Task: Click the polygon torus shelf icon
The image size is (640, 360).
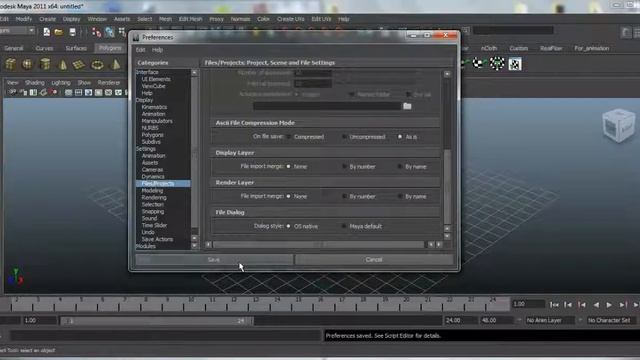Action: [x=97, y=64]
